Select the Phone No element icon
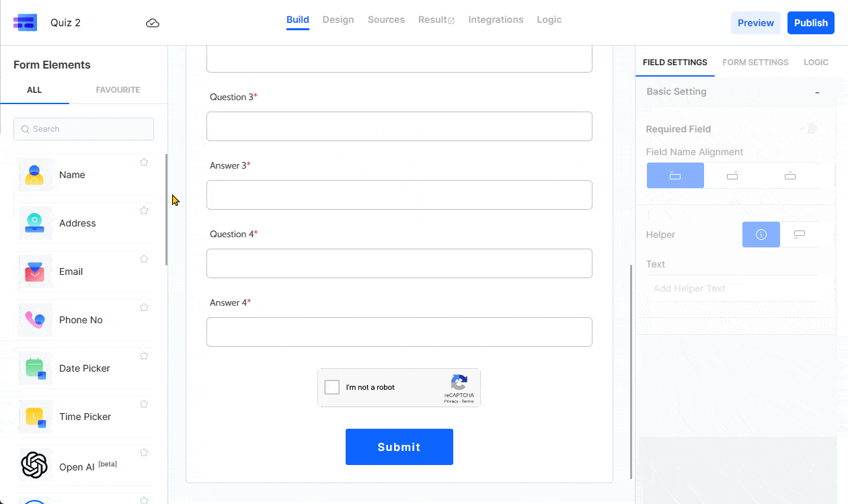848x504 pixels. [36, 319]
